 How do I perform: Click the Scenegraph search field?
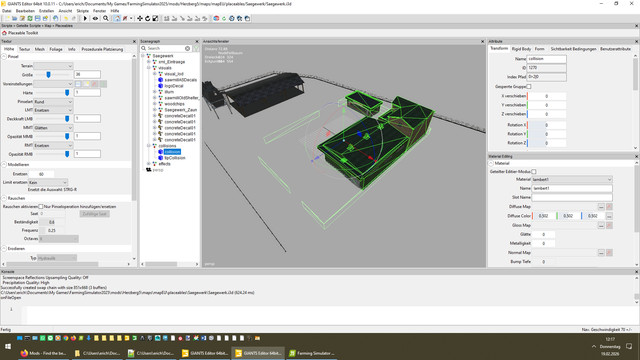pyautogui.click(x=166, y=48)
